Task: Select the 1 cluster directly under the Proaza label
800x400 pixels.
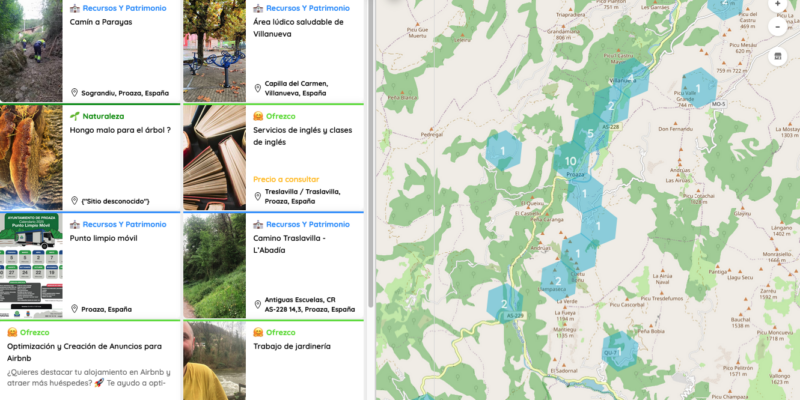Action: (x=585, y=194)
